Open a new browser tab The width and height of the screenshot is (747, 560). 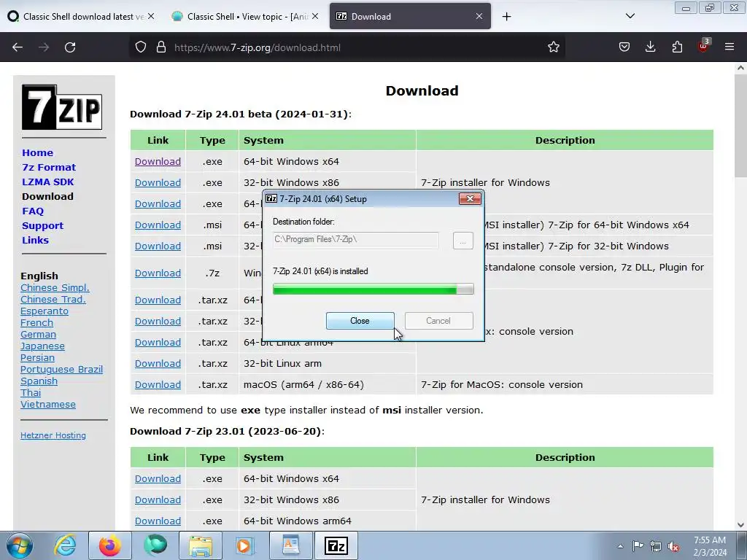point(506,17)
